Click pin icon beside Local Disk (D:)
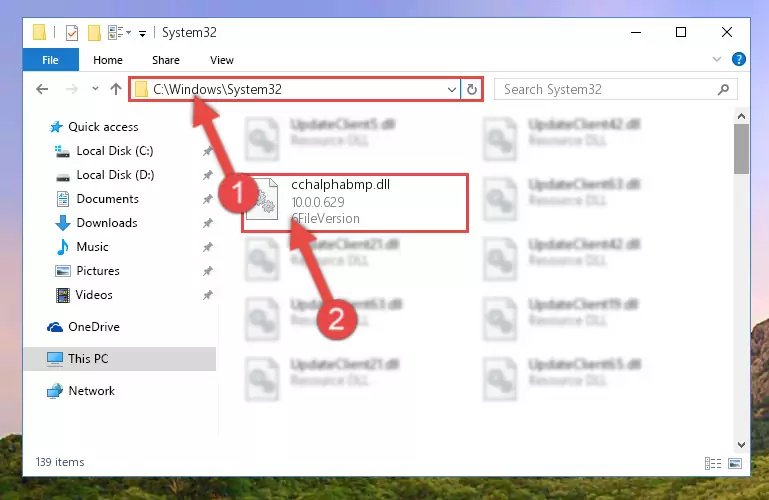The width and height of the screenshot is (769, 500). click(208, 175)
